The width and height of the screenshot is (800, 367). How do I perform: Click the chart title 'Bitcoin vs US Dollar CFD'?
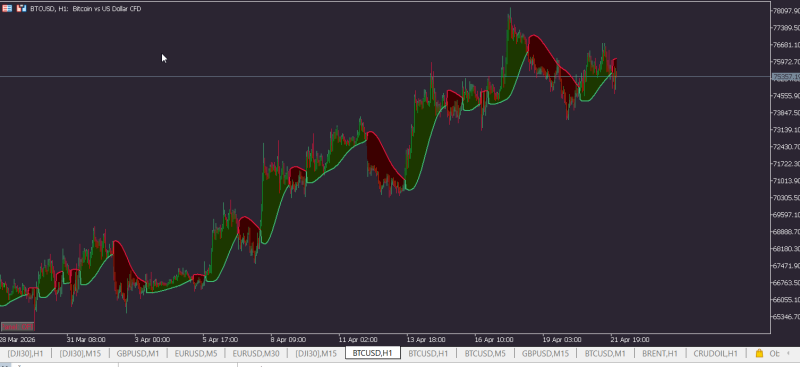tap(107, 9)
